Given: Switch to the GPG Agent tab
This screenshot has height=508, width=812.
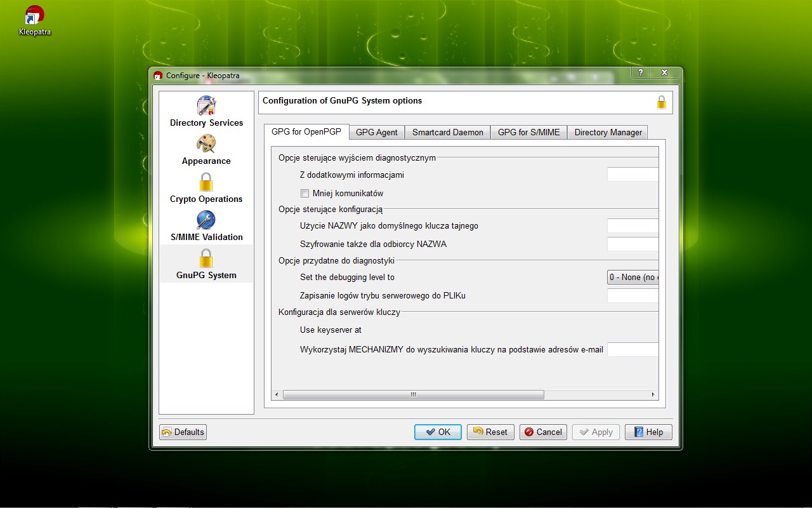Looking at the screenshot, I should pyautogui.click(x=376, y=132).
